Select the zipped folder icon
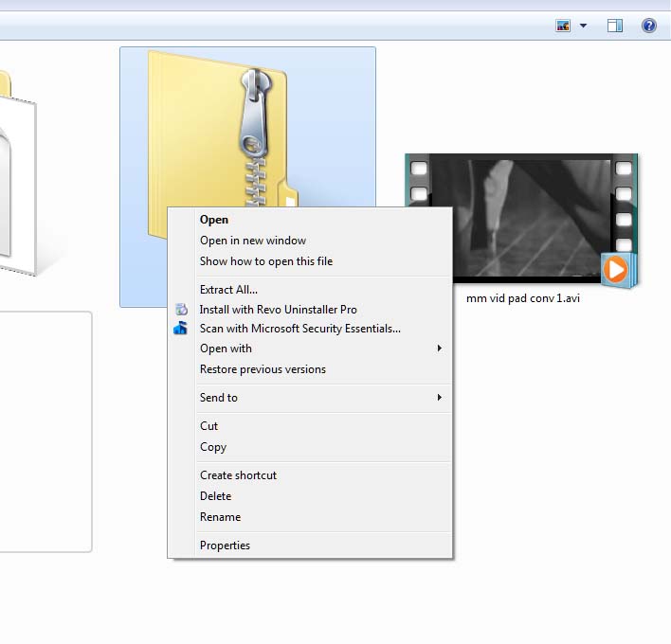The width and height of the screenshot is (671, 644). pos(223,128)
